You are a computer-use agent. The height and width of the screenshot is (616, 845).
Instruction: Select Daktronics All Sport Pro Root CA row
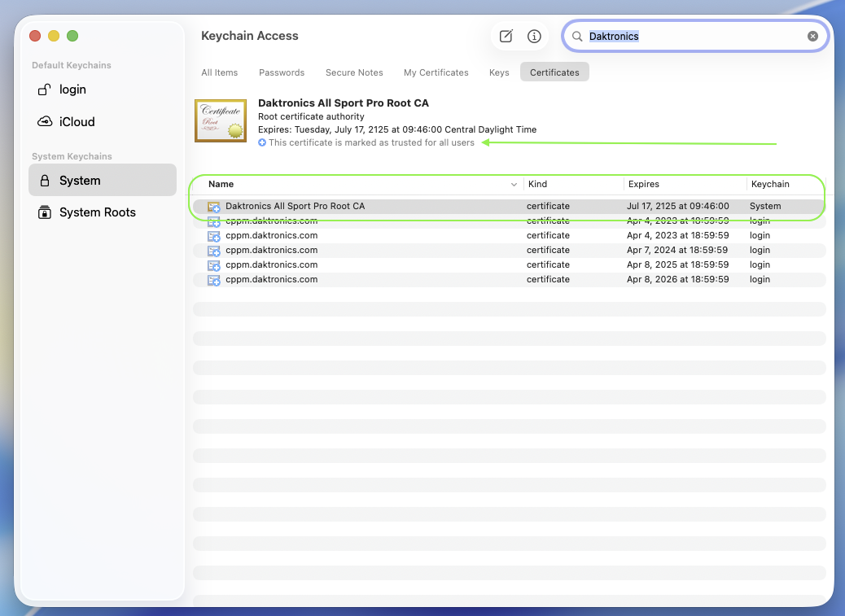click(x=295, y=206)
